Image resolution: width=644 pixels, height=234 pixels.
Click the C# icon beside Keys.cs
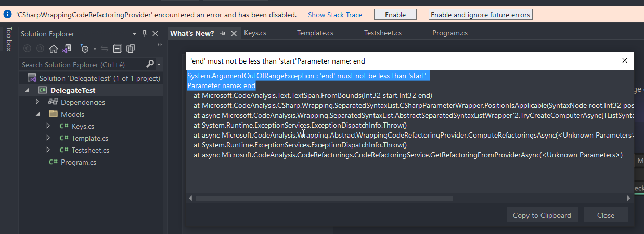click(x=64, y=126)
